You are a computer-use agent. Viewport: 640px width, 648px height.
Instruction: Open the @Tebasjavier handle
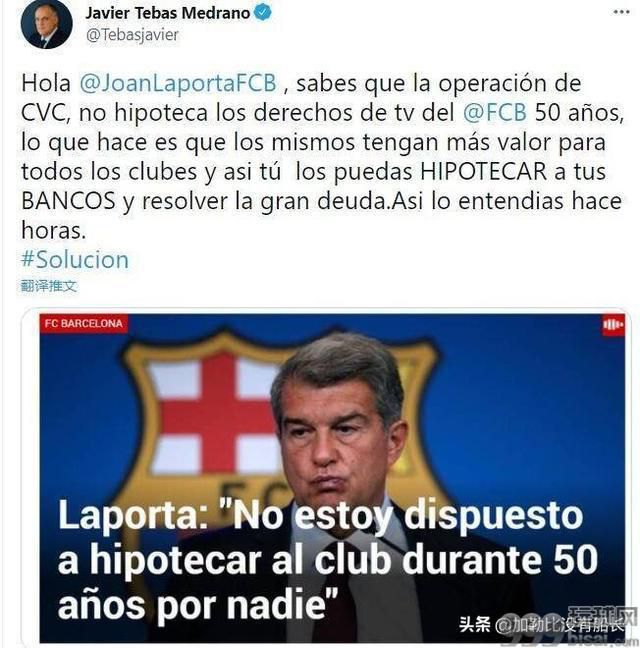[132, 35]
